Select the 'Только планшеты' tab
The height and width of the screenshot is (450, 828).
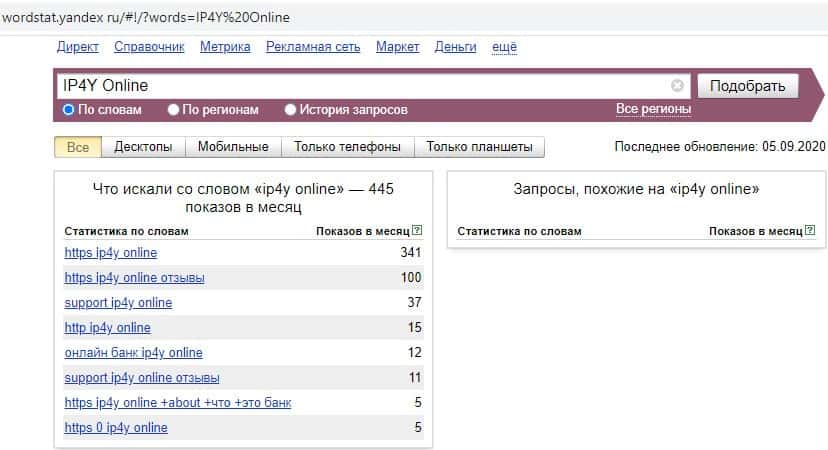[479, 147]
